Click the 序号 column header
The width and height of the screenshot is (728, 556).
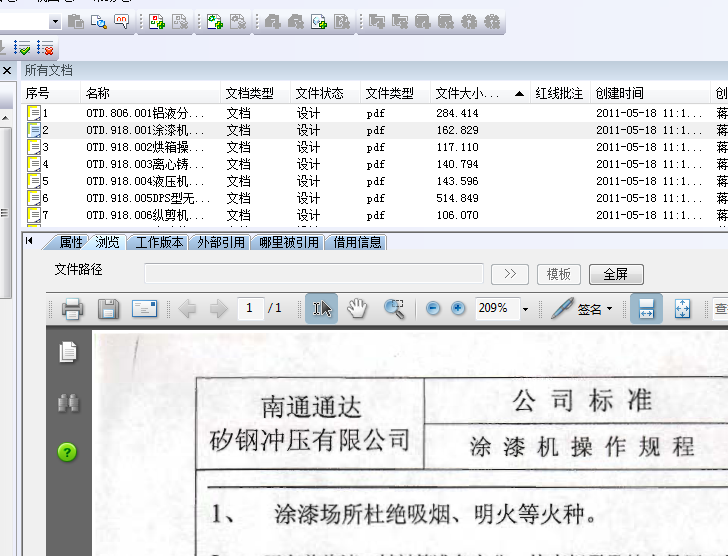pyautogui.click(x=51, y=93)
